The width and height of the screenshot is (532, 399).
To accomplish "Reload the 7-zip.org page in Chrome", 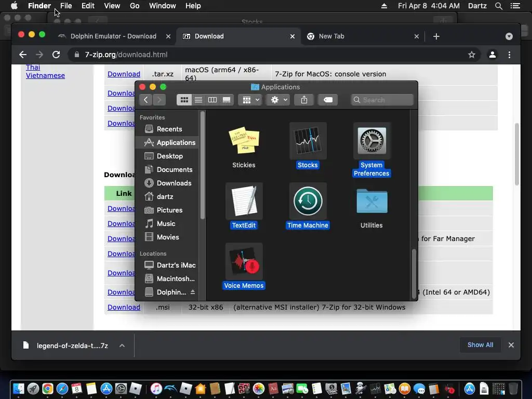I will click(56, 55).
